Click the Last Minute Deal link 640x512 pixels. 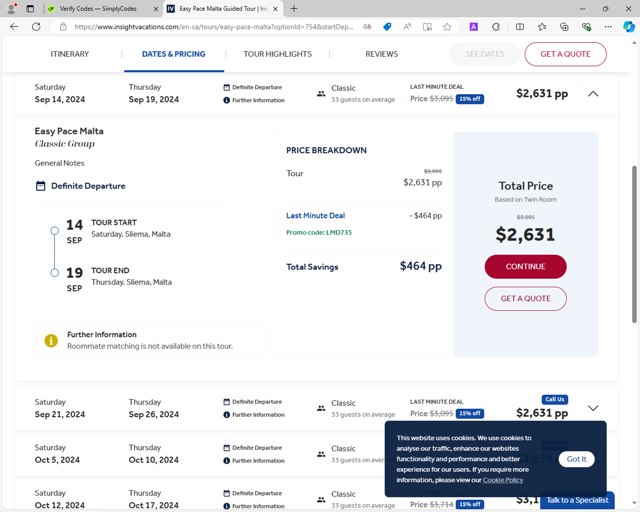tap(316, 216)
